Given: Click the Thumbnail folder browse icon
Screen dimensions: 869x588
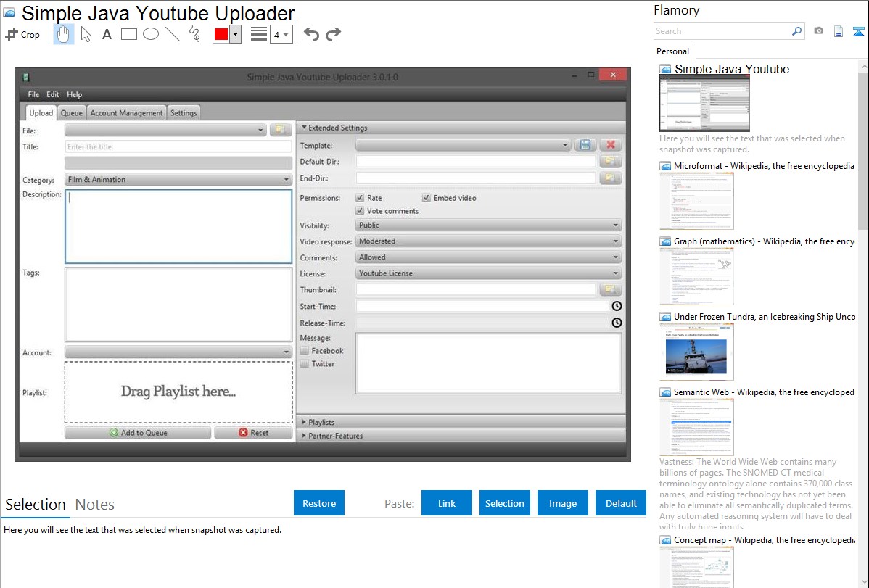Looking at the screenshot, I should tap(610, 289).
